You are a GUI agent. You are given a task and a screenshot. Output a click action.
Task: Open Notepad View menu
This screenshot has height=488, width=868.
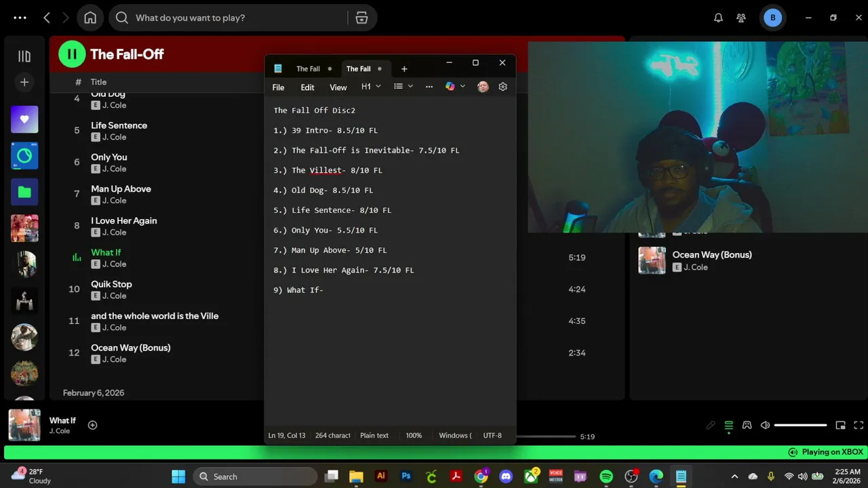click(x=338, y=87)
